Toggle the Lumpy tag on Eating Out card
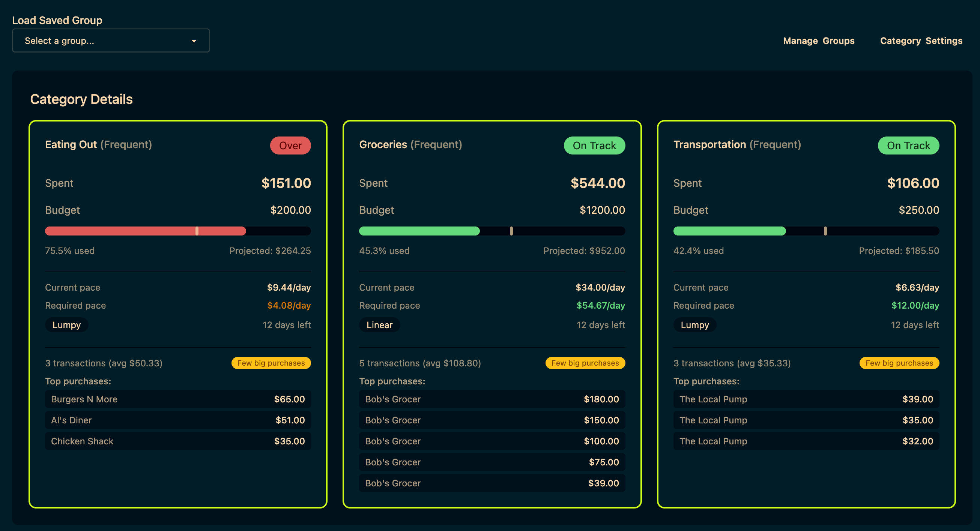This screenshot has width=980, height=531. [x=66, y=325]
